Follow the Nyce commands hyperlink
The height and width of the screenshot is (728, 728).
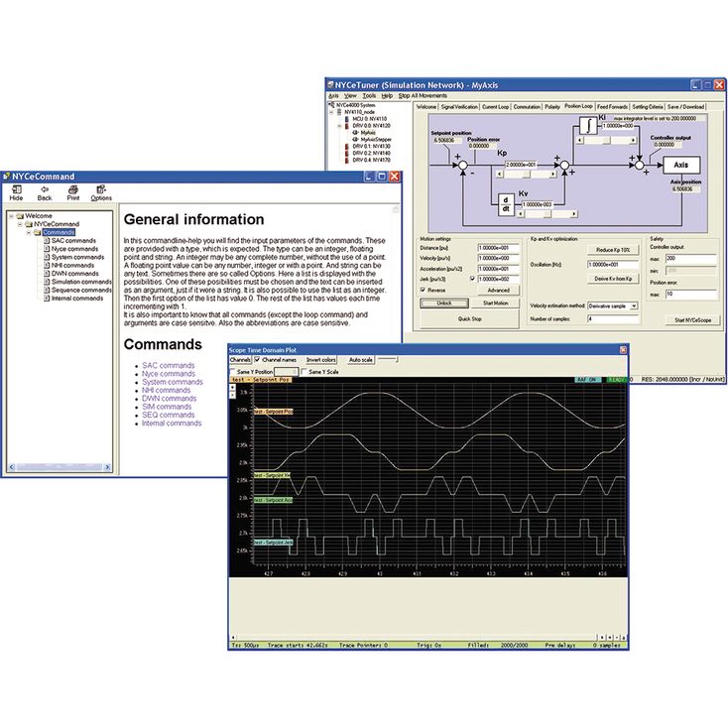(169, 374)
